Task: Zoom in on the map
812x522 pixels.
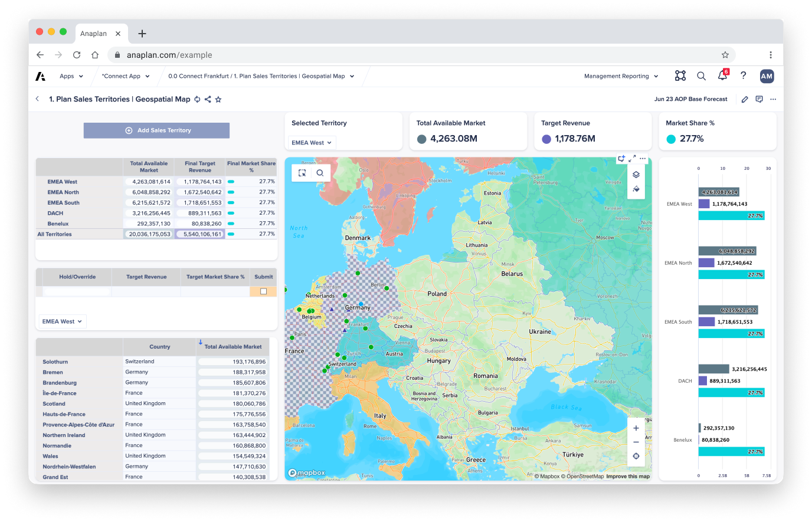Action: pos(636,428)
